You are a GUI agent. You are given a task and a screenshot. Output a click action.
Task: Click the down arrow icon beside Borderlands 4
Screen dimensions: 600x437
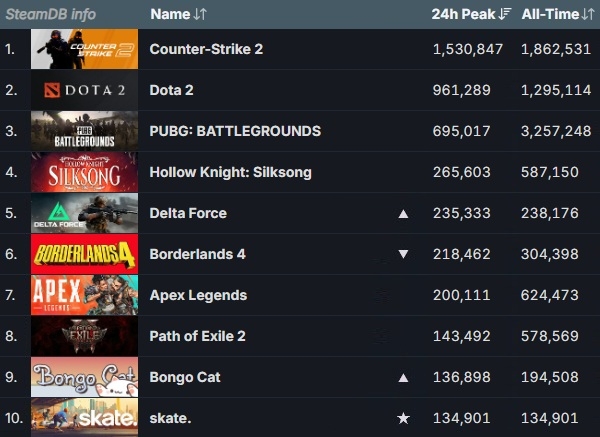(x=403, y=254)
